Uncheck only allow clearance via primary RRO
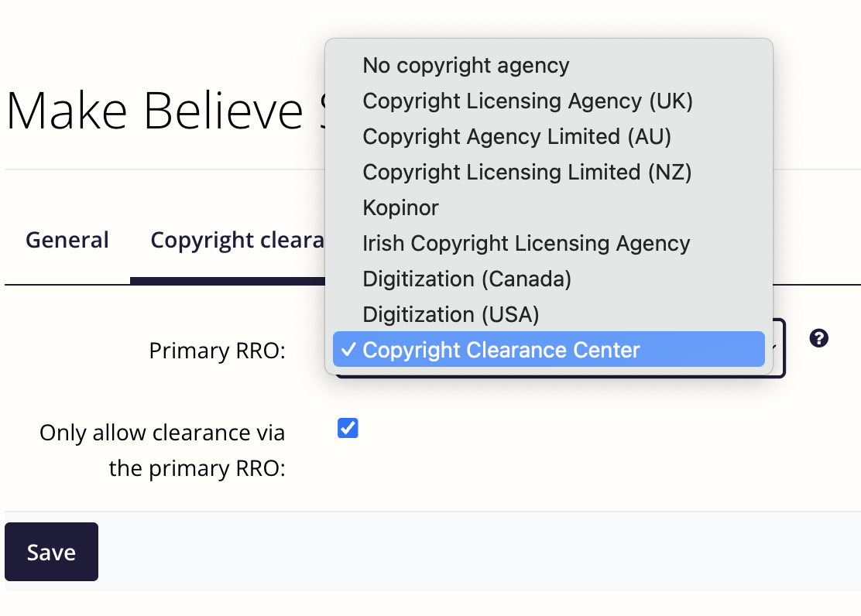This screenshot has height=616, width=861. coord(348,428)
